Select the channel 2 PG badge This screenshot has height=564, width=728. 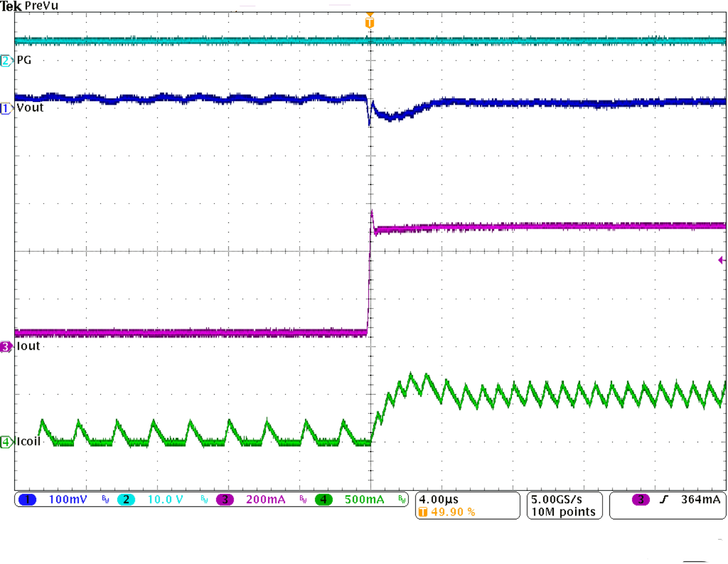tap(5, 61)
